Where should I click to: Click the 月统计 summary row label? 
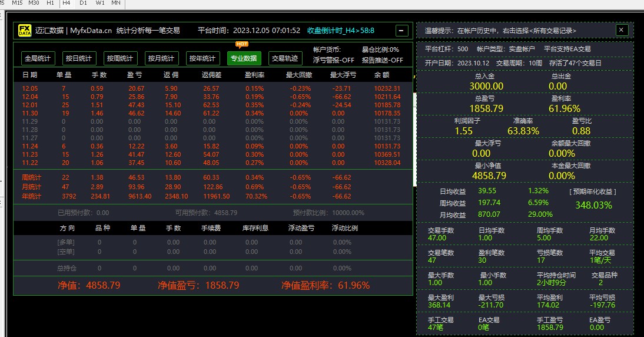pyautogui.click(x=32, y=187)
